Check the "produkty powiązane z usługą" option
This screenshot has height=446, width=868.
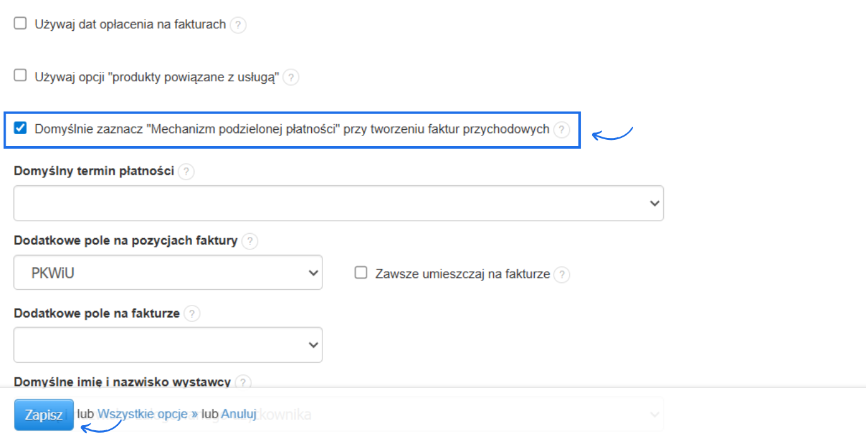click(x=20, y=75)
